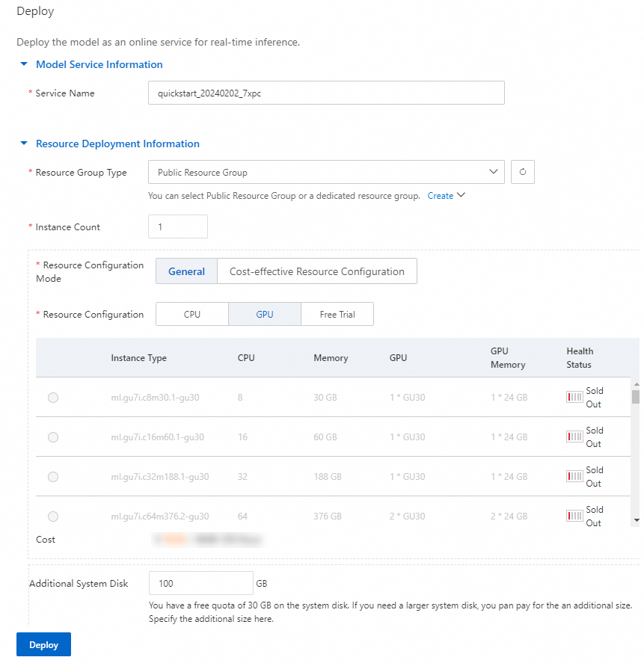644x666 pixels.
Task: Click the Additional System Disk field
Action: click(x=201, y=583)
